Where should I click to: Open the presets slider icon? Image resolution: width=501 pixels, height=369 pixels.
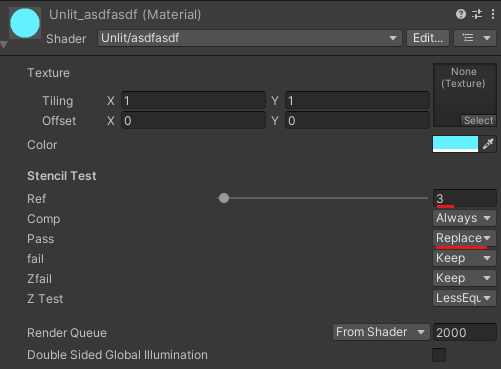pos(477,14)
